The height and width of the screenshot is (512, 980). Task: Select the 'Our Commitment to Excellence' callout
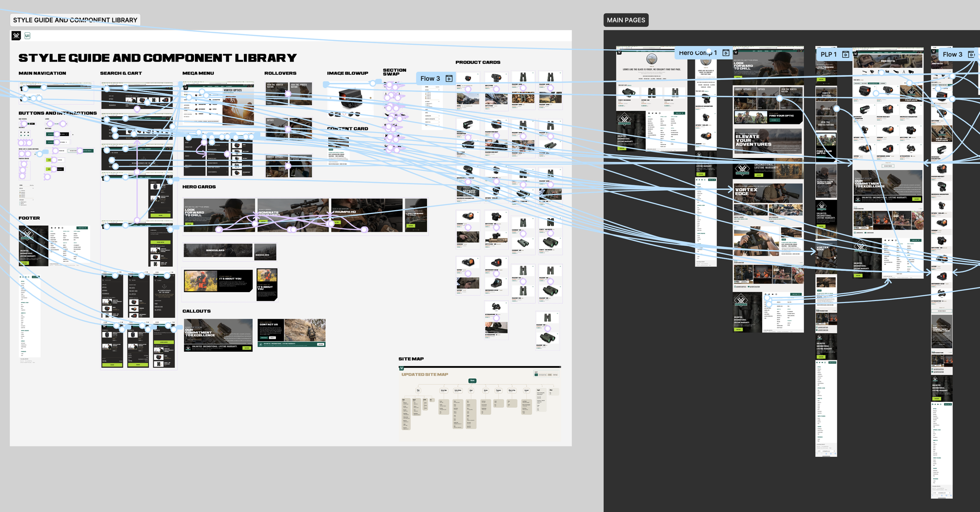[218, 335]
